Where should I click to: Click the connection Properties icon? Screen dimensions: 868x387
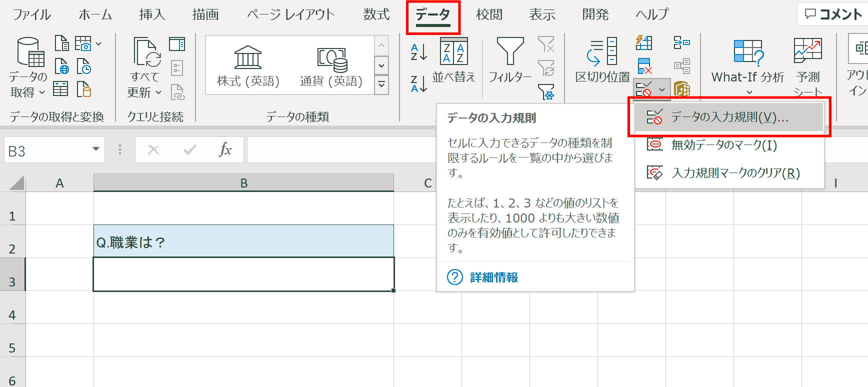point(177,67)
